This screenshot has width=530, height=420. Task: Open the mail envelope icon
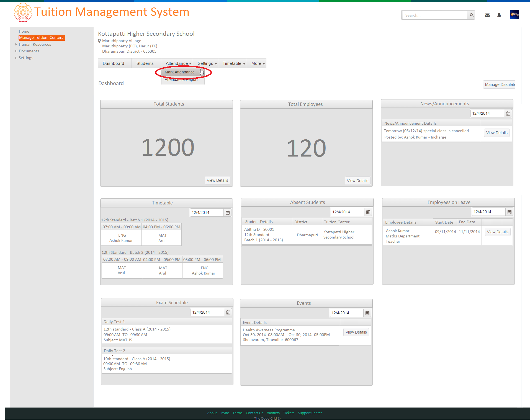(487, 15)
